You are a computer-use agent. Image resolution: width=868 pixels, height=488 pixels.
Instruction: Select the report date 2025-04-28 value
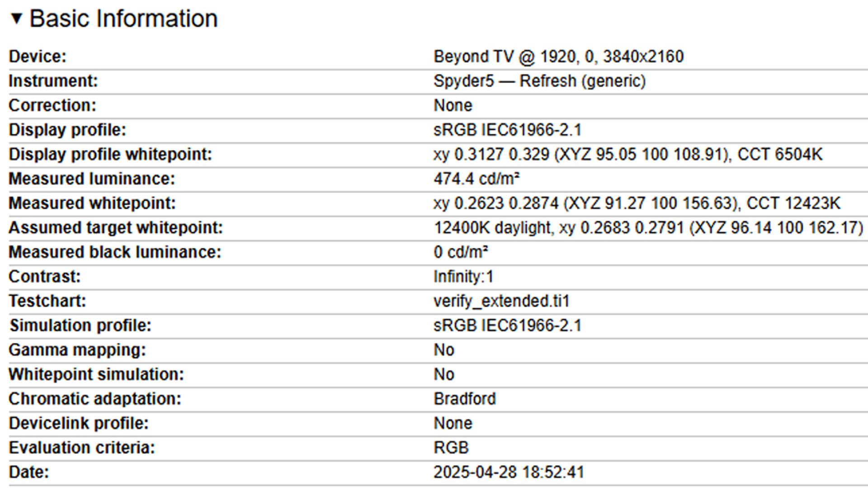click(x=509, y=472)
